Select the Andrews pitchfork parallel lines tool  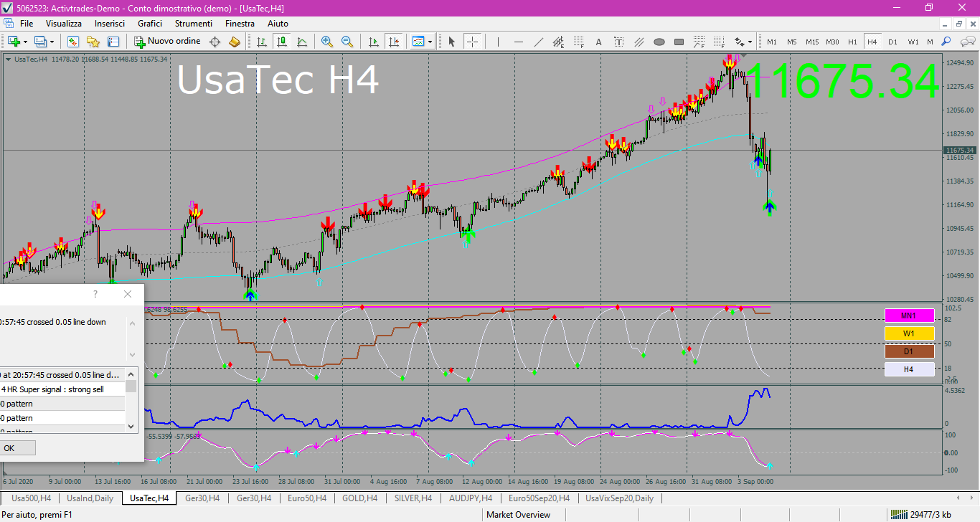[639, 42]
